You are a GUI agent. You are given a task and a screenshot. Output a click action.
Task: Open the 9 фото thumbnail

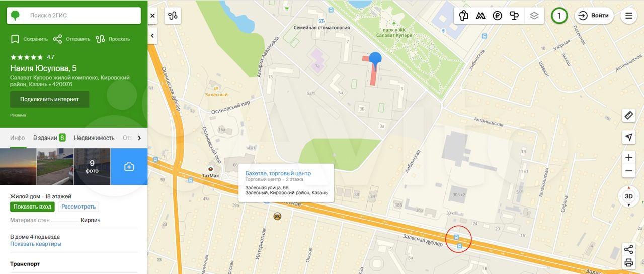92,167
